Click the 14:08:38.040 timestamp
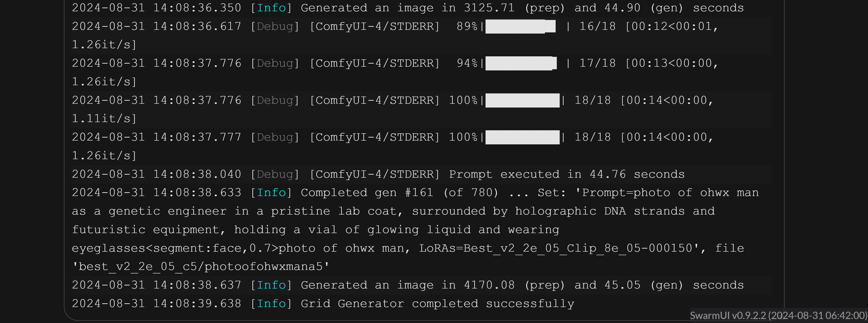This screenshot has height=323, width=868. (197, 174)
